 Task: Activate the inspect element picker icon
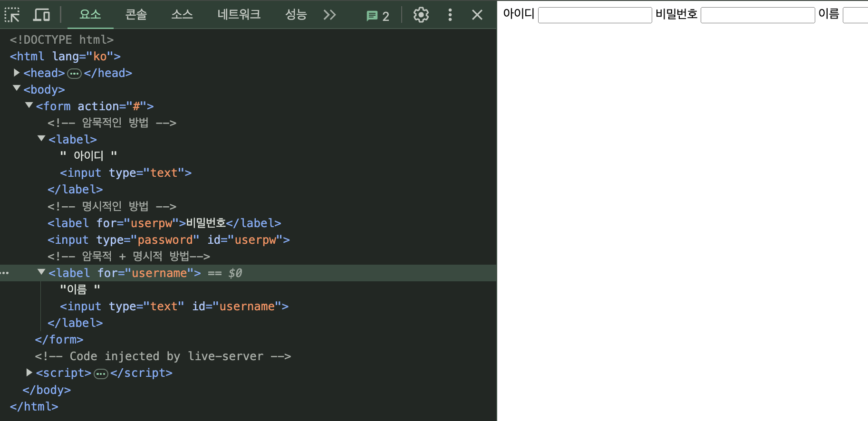pyautogui.click(x=12, y=15)
